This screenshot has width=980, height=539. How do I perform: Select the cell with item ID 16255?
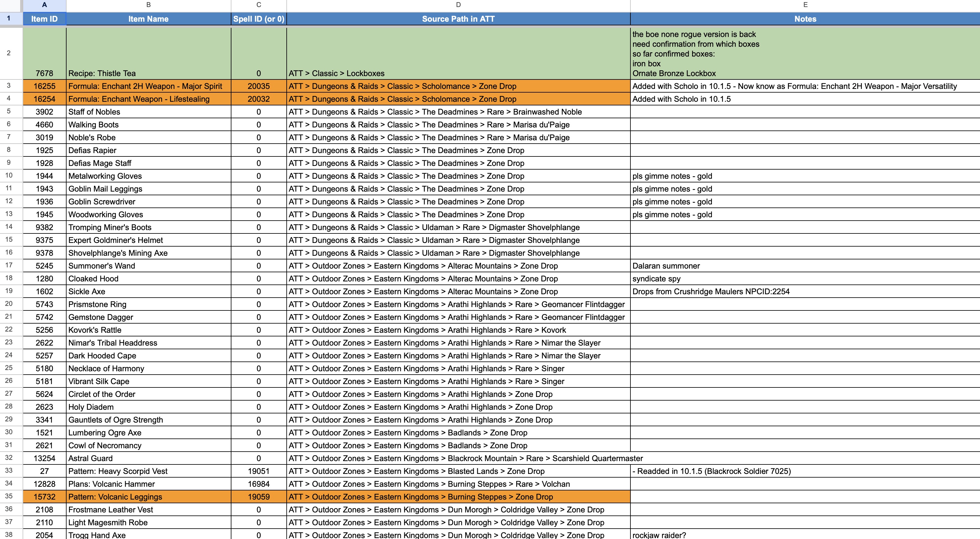tap(45, 86)
